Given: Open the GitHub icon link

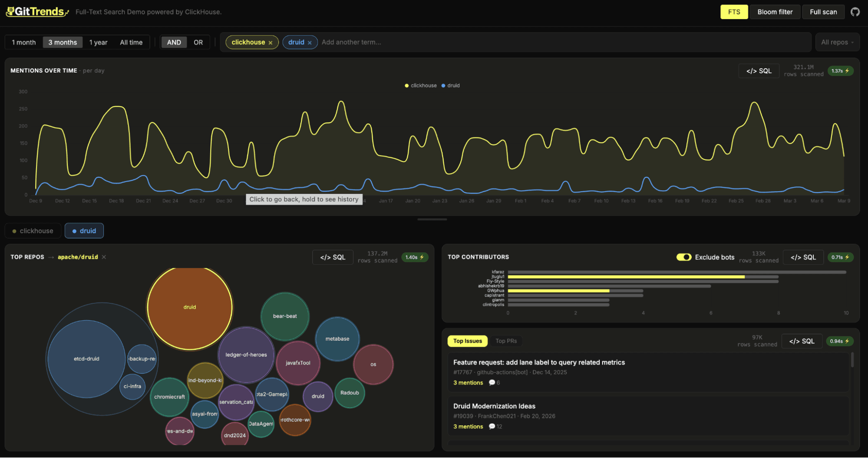Looking at the screenshot, I should (855, 12).
